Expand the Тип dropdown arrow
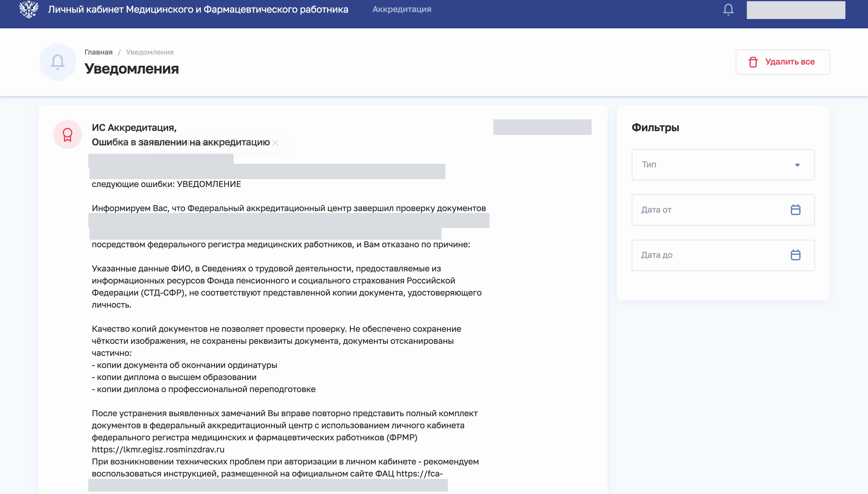The width and height of the screenshot is (868, 494). click(797, 165)
